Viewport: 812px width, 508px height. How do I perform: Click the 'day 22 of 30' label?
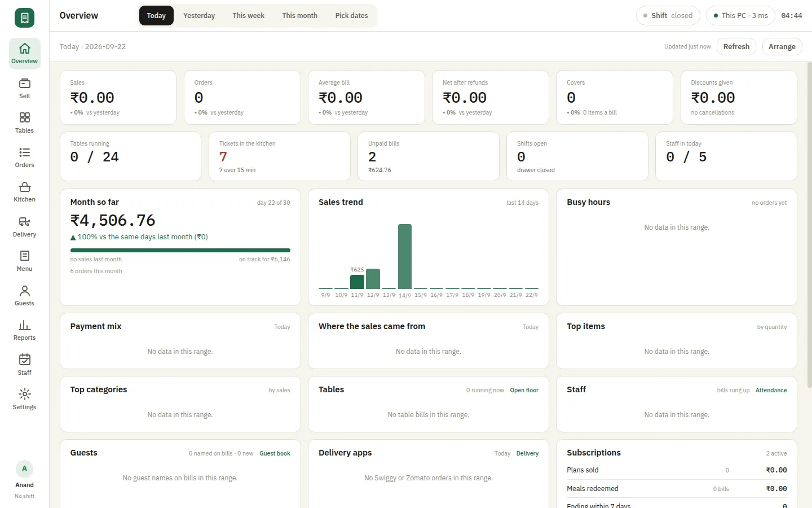point(273,203)
